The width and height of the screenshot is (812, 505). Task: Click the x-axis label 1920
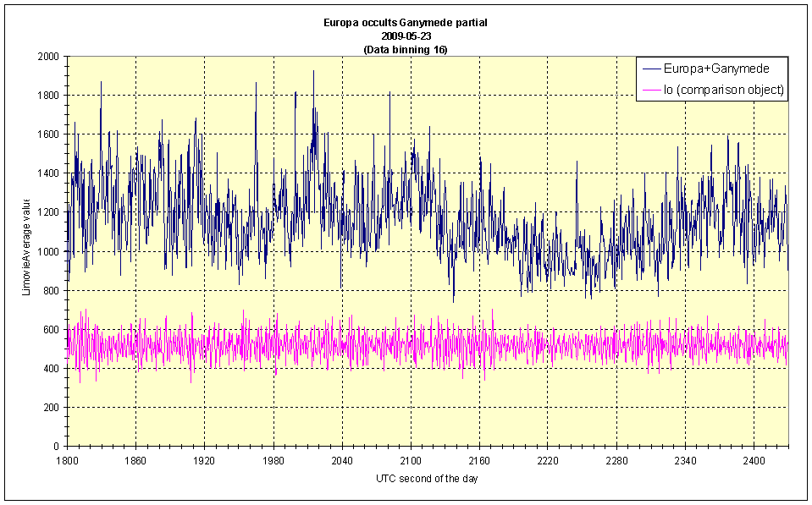[205, 460]
